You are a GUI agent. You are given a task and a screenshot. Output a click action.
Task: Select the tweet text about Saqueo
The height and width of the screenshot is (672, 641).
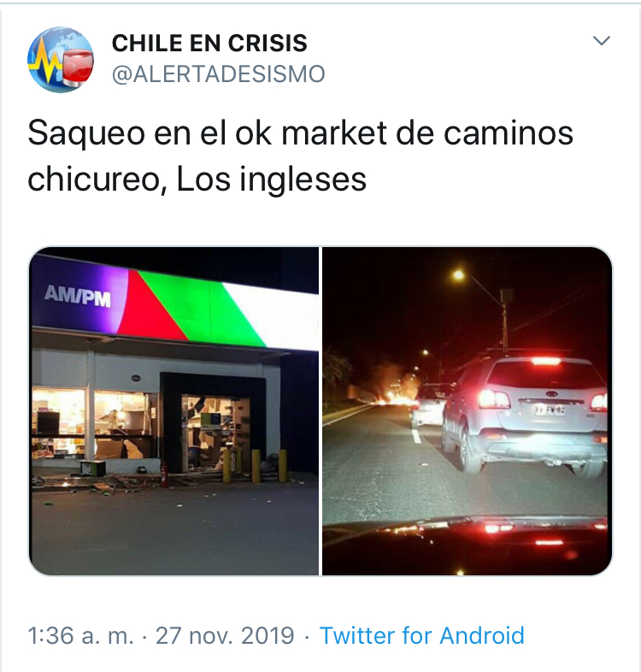(x=300, y=156)
